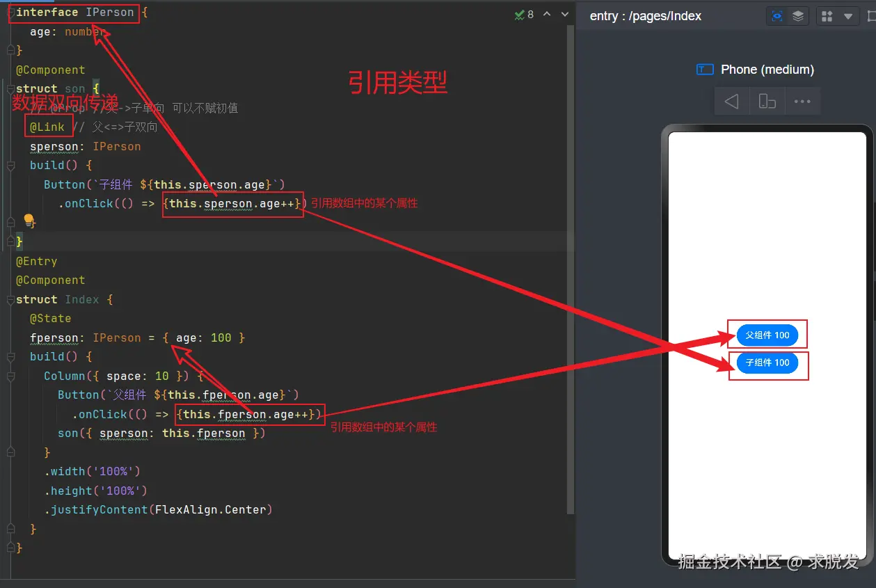Viewport: 876px width, 588px height.
Task: Click the 父组件 100 button in phone preview
Action: pos(767,335)
